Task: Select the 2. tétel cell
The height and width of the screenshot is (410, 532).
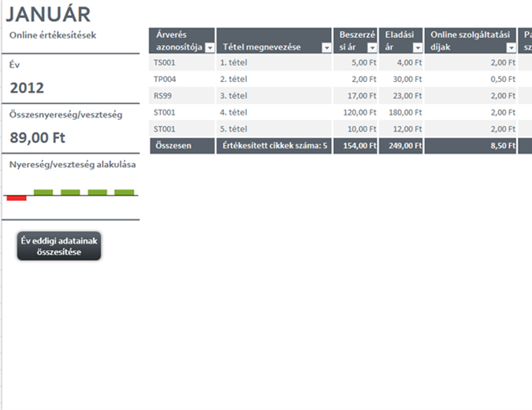Action: 273,80
